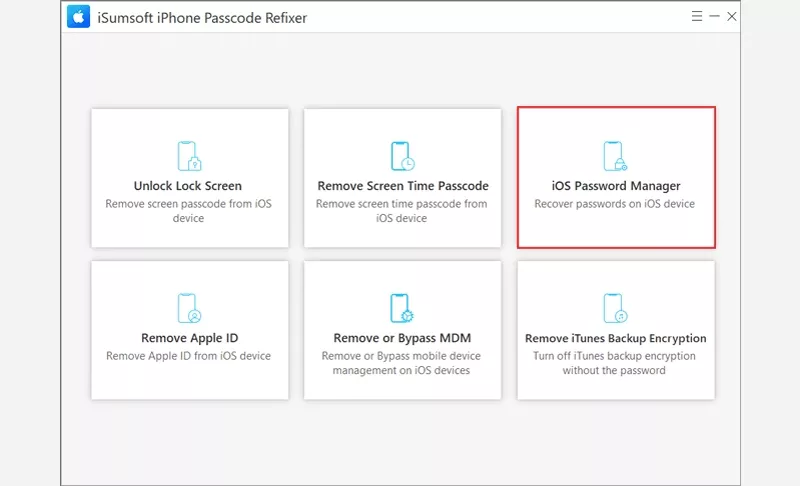Minimize the iSumsoft window

click(714, 17)
